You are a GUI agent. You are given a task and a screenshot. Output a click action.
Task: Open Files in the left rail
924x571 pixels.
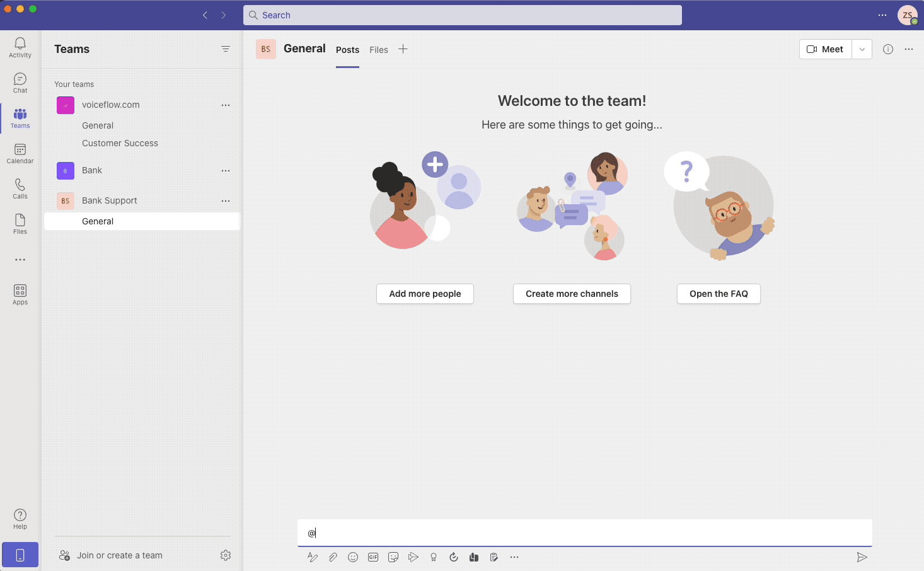[20, 224]
